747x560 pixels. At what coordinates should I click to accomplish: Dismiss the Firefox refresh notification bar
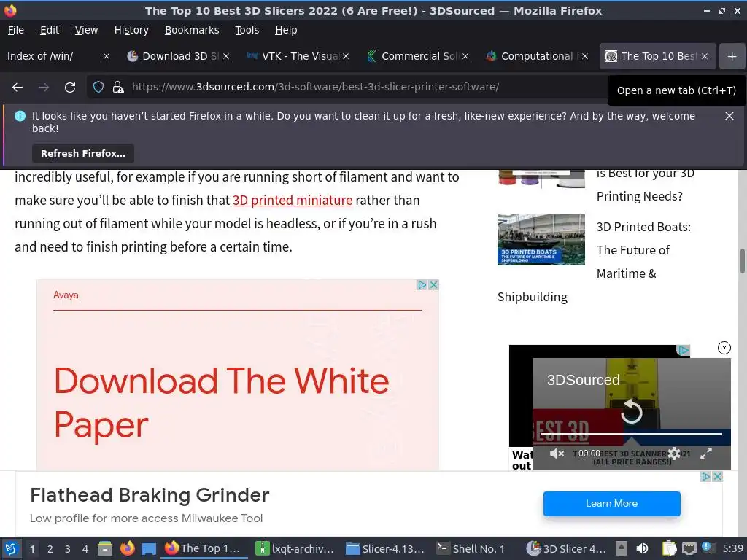point(729,116)
